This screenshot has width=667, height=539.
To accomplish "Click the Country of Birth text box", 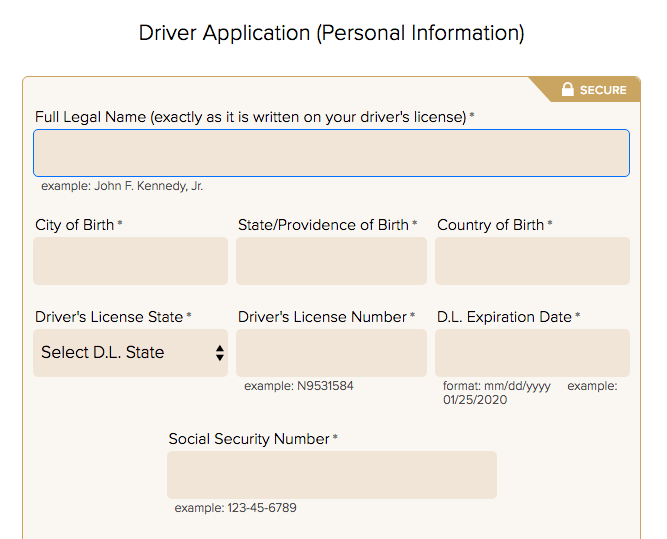I will point(532,261).
